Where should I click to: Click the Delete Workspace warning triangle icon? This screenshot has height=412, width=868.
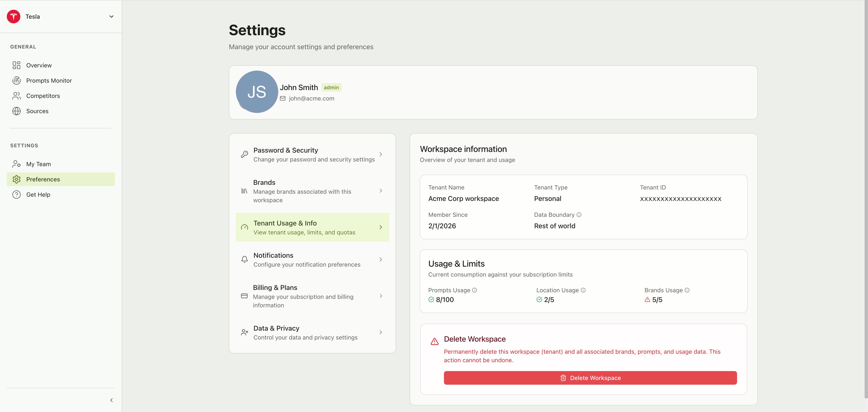point(435,342)
